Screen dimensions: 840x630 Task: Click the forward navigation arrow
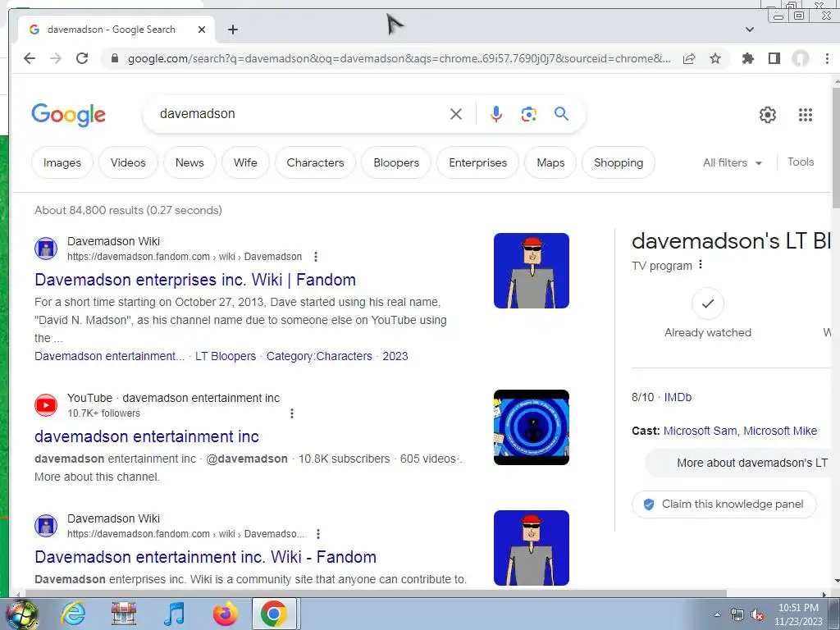pyautogui.click(x=56, y=58)
